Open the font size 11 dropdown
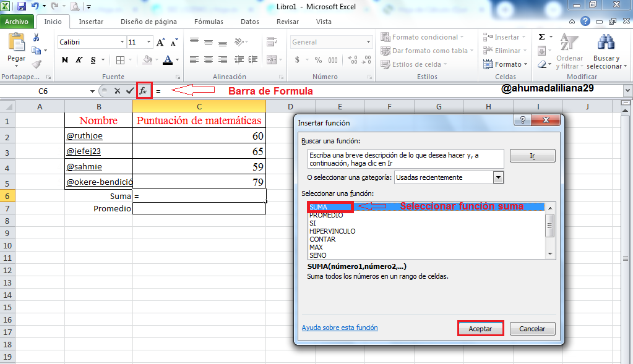Image resolution: width=633 pixels, height=364 pixels. coord(149,42)
